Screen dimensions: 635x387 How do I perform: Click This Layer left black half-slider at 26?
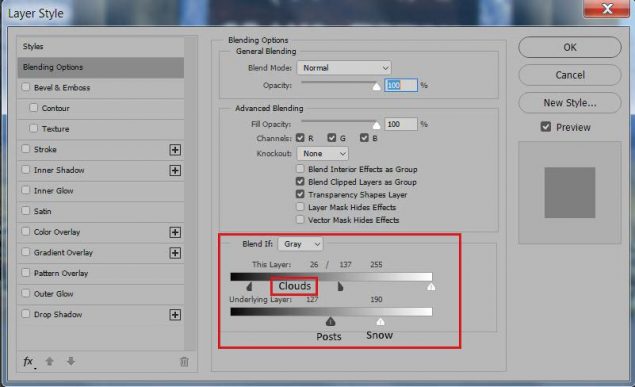click(x=249, y=287)
